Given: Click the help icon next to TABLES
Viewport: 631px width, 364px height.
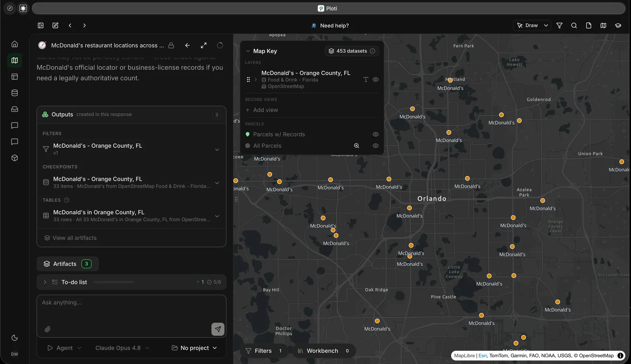Looking at the screenshot, I should 67,200.
